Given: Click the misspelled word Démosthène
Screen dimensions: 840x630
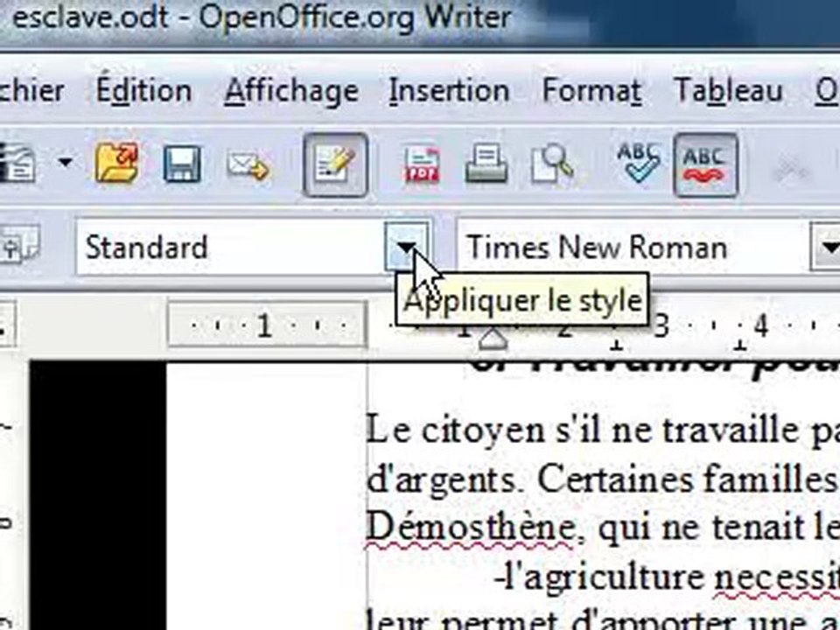Looking at the screenshot, I should (470, 528).
